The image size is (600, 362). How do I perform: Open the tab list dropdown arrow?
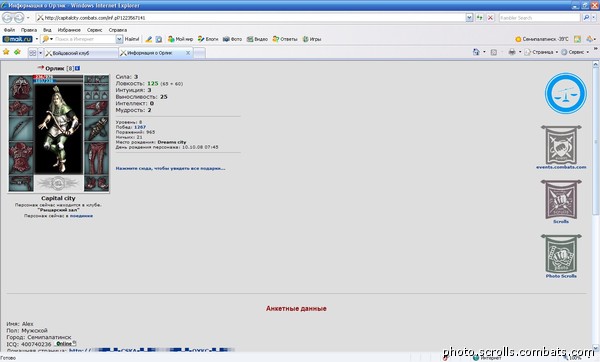[40, 53]
